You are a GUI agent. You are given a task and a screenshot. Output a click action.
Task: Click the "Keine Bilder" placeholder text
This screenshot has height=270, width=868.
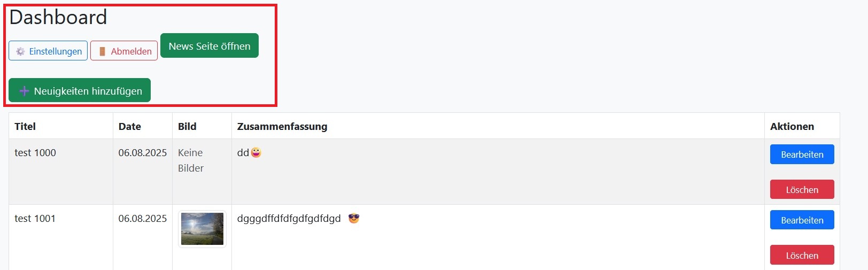click(x=191, y=160)
